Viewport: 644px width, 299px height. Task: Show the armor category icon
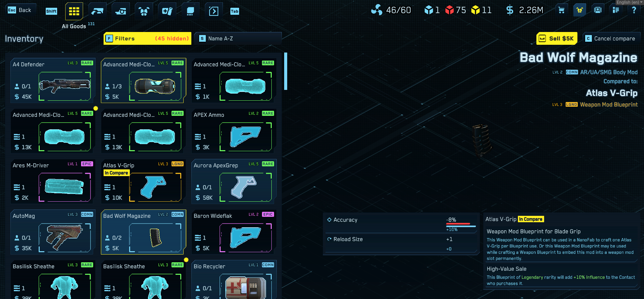pos(144,11)
